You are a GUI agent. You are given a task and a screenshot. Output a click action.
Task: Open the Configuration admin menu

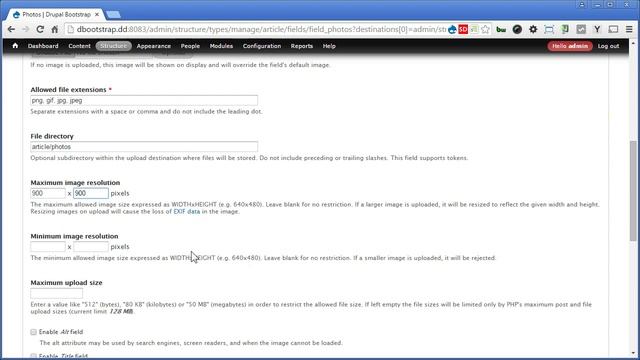[262, 46]
